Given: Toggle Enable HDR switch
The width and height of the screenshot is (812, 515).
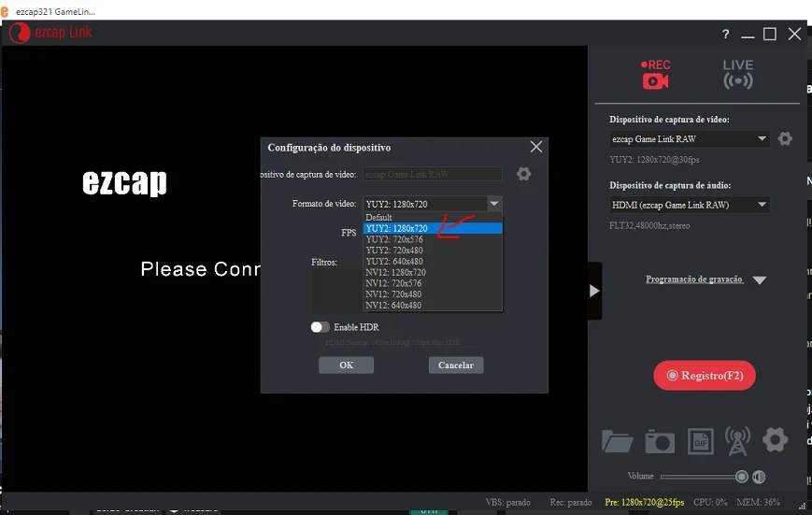Looking at the screenshot, I should click(x=321, y=327).
